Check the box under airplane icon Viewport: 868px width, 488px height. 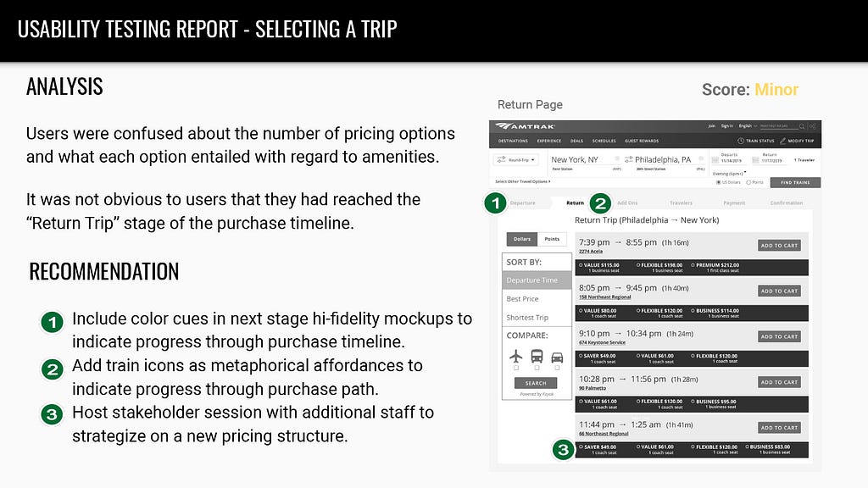(516, 368)
